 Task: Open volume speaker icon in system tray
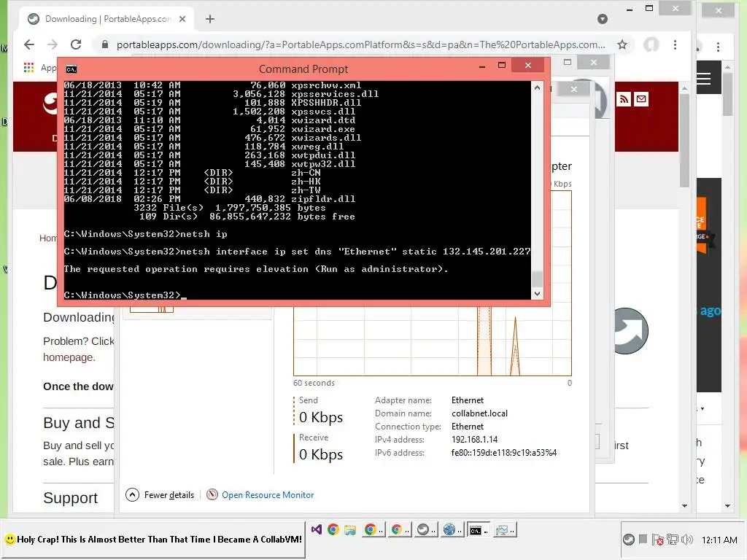pyautogui.click(x=687, y=540)
